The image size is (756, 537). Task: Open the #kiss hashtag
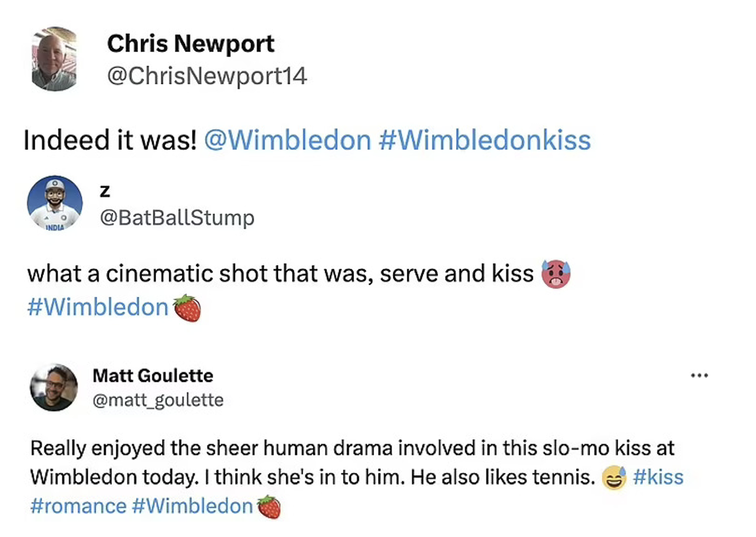658,478
